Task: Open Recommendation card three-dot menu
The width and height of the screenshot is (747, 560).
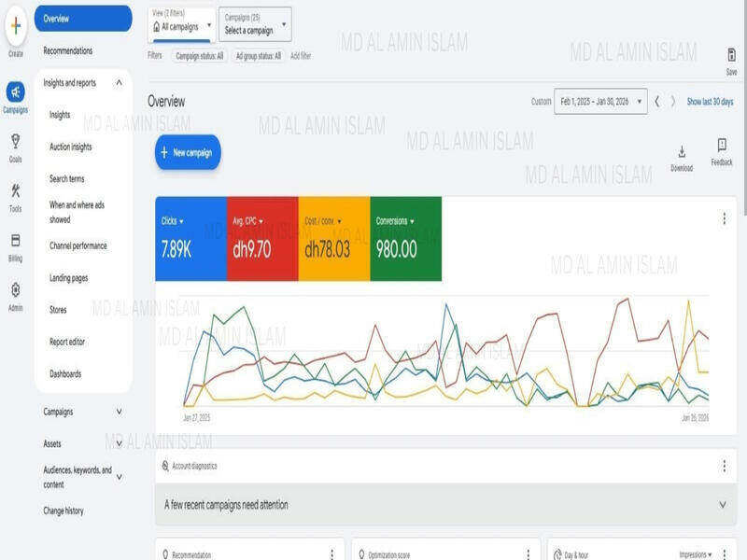Action: tap(332, 553)
